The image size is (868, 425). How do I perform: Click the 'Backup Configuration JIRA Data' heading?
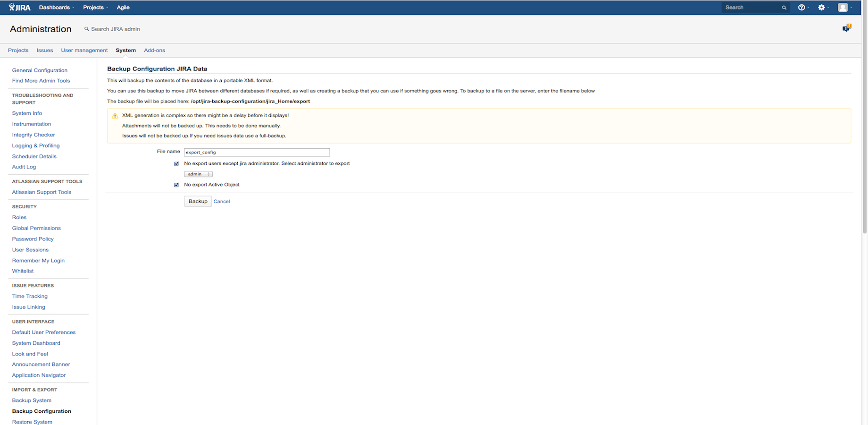pyautogui.click(x=157, y=69)
